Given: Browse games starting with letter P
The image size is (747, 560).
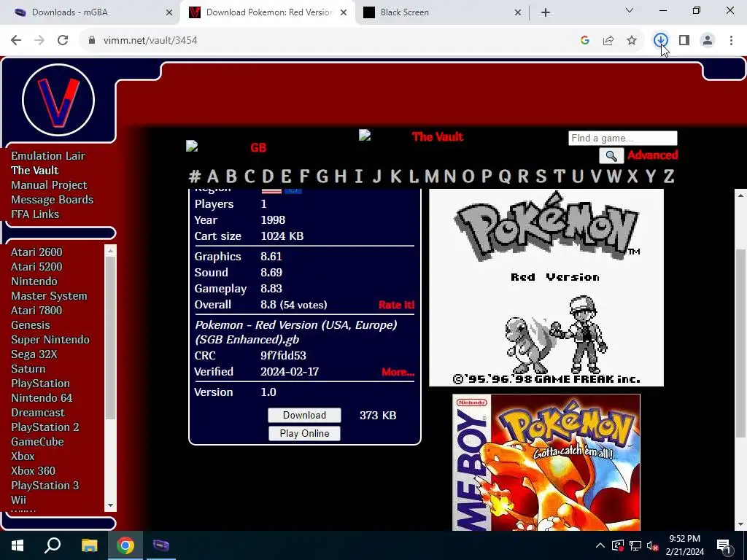Looking at the screenshot, I should click(x=487, y=176).
